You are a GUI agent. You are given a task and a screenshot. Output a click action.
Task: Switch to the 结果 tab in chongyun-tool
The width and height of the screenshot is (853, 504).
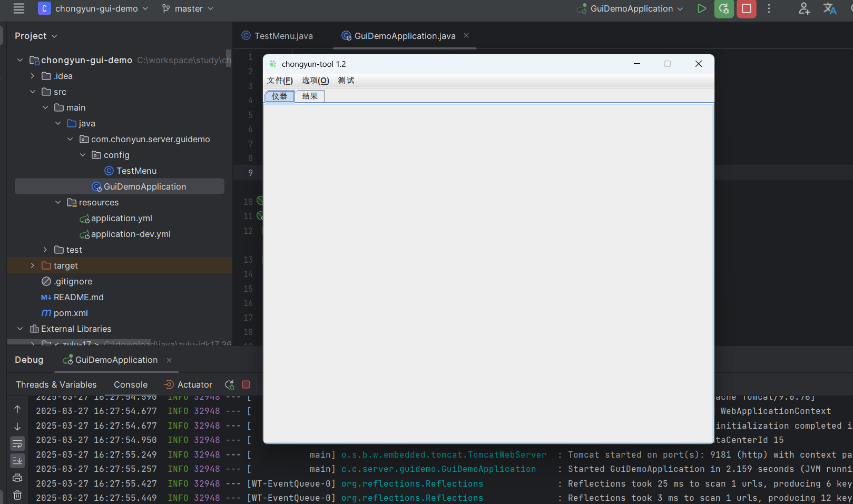tap(309, 96)
